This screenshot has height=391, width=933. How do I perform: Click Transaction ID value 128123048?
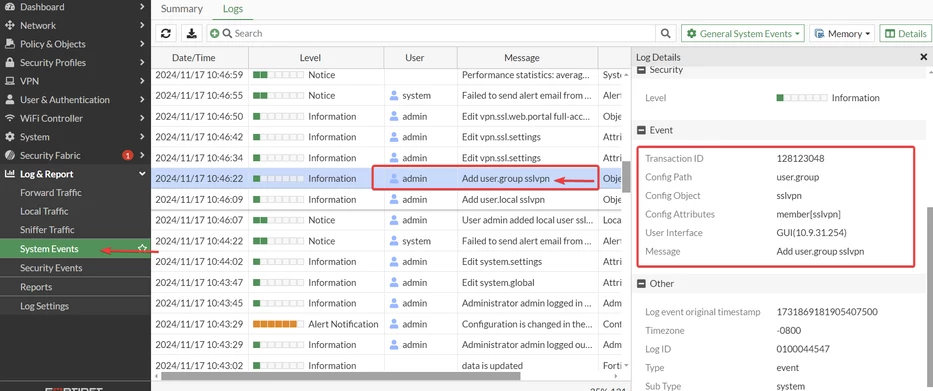(x=800, y=159)
